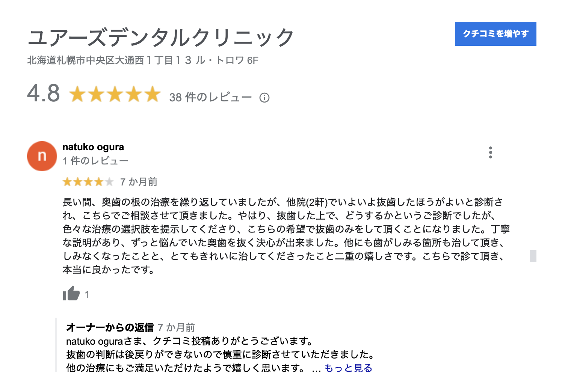
Task: Open natuko ogura's reviewer profile name
Action: click(x=93, y=147)
